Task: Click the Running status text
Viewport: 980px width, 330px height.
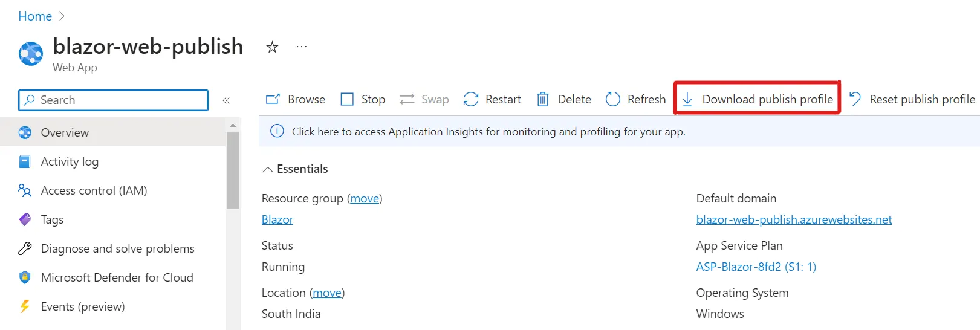Action: 283,267
